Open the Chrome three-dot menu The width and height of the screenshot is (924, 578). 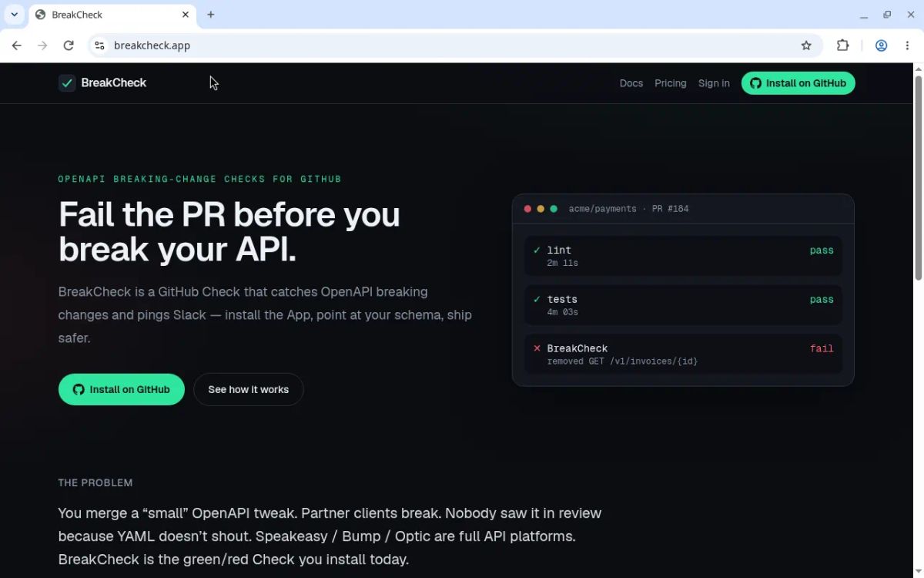tap(908, 45)
